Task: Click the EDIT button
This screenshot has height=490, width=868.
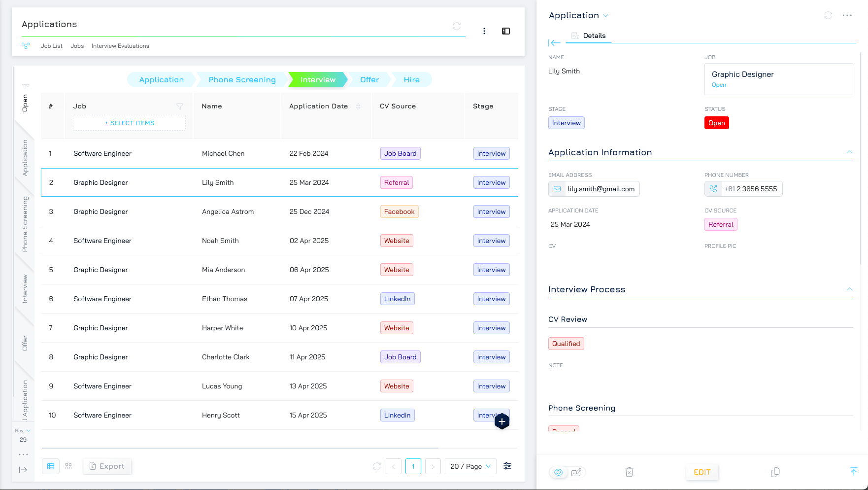Action: [702, 472]
